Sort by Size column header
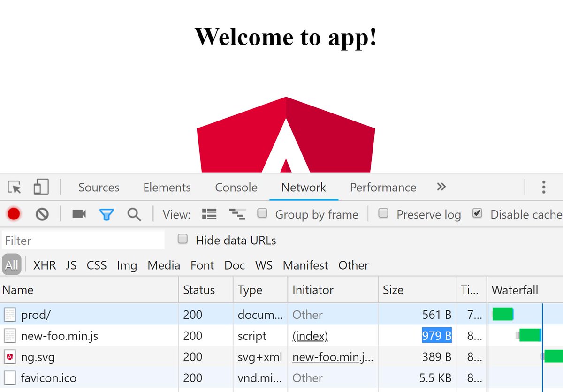 (x=417, y=290)
